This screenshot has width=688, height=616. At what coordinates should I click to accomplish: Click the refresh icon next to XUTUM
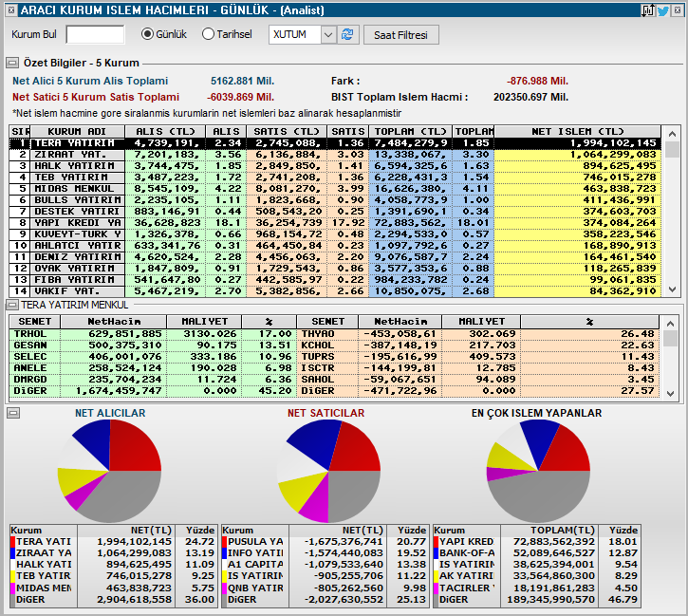[347, 34]
